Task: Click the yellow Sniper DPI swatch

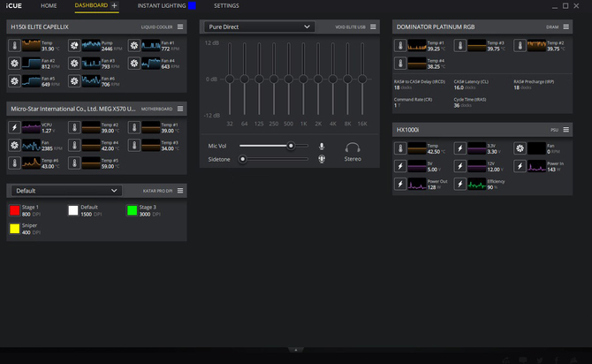Action: tap(15, 229)
